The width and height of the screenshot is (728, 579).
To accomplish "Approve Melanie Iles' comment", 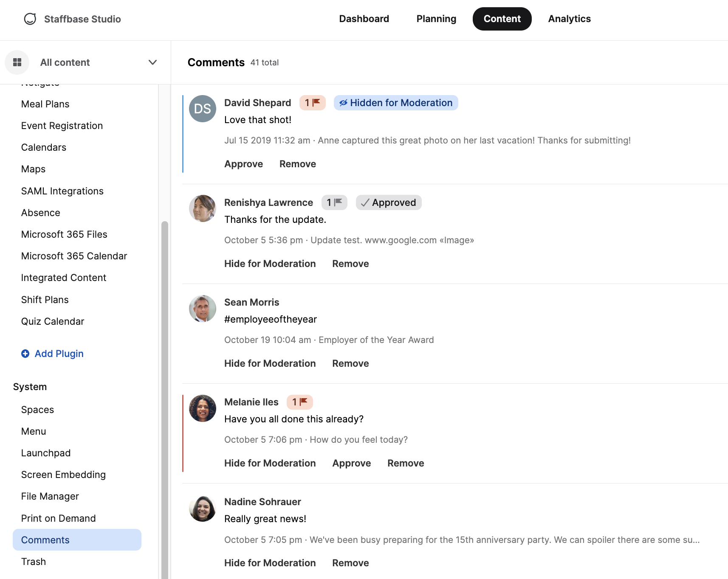I will click(352, 463).
